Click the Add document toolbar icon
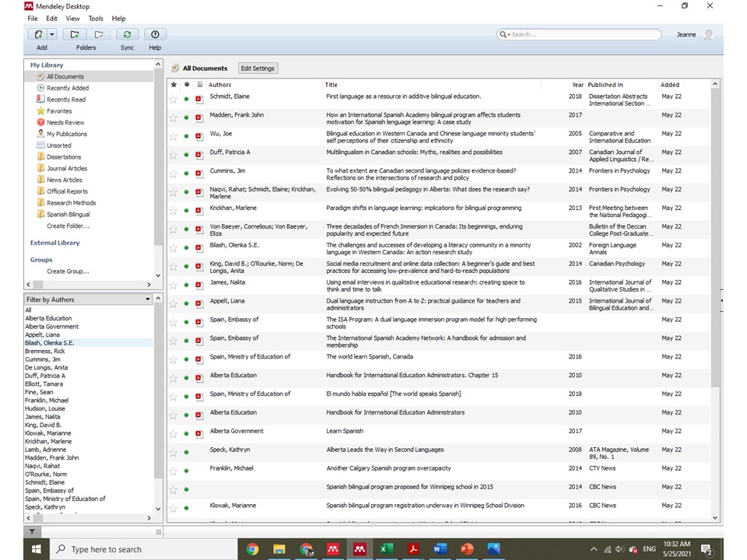Viewport: 747px width, 560px height. coord(38,34)
